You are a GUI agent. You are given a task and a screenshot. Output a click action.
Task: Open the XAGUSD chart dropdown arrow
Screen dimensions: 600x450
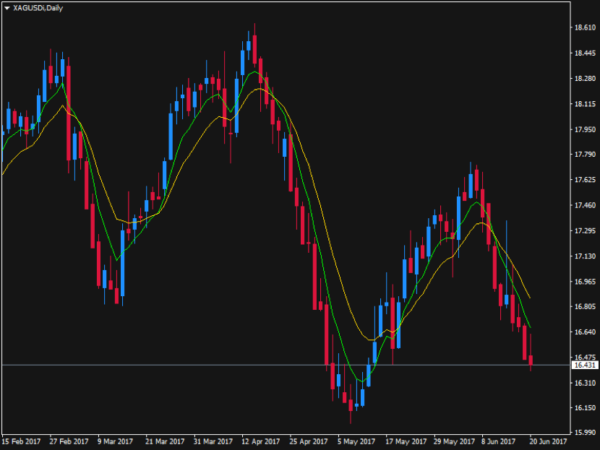pyautogui.click(x=7, y=8)
